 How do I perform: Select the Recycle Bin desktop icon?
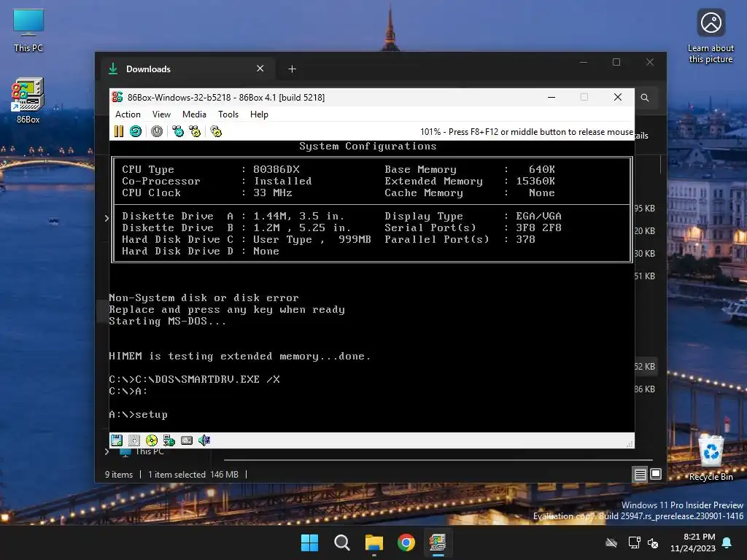coord(711,457)
